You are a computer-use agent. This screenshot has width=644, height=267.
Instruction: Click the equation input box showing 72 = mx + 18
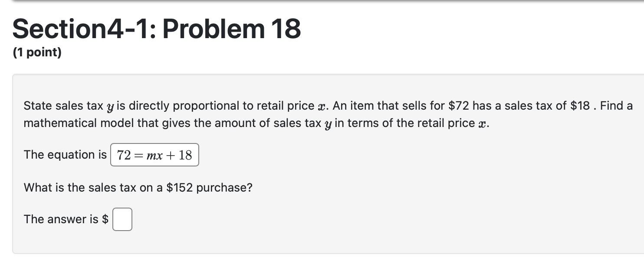[154, 155]
